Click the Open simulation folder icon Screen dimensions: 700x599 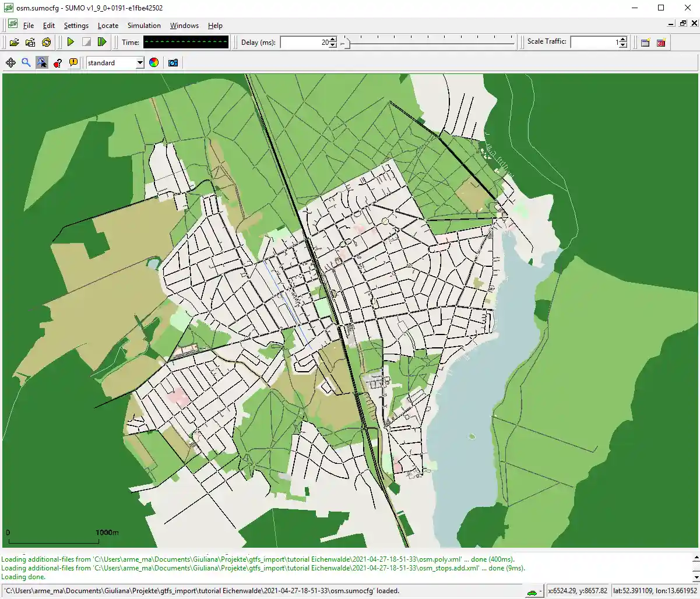point(15,42)
